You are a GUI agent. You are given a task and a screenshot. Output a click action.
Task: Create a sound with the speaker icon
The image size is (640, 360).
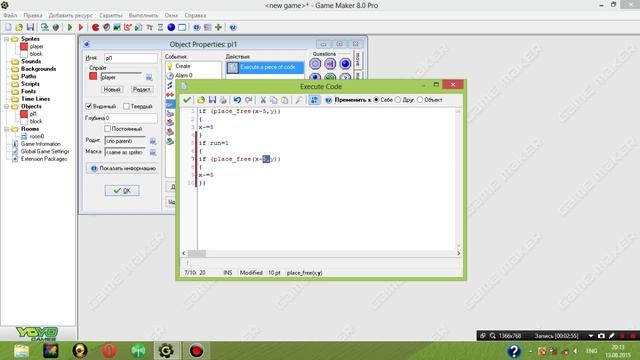pos(107,27)
